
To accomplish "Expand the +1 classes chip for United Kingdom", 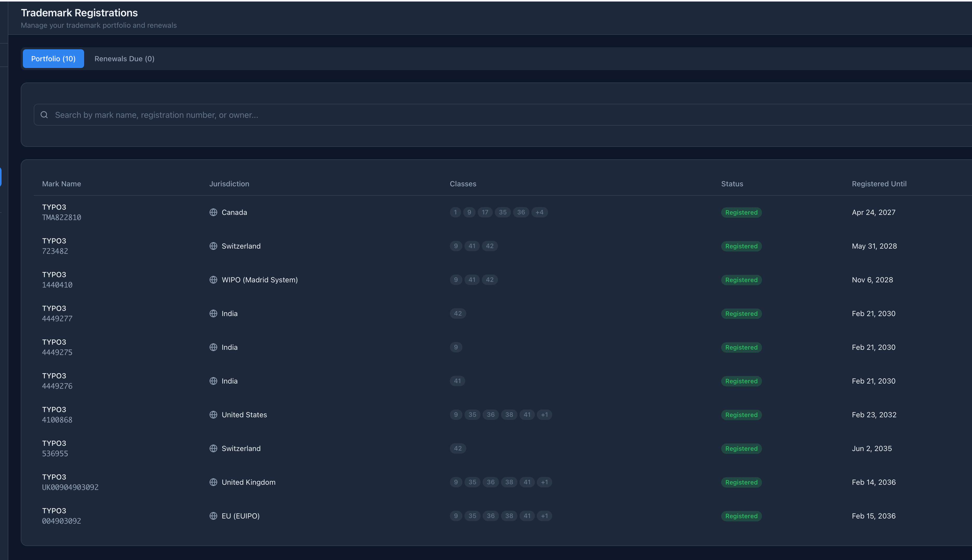I will [x=544, y=482].
